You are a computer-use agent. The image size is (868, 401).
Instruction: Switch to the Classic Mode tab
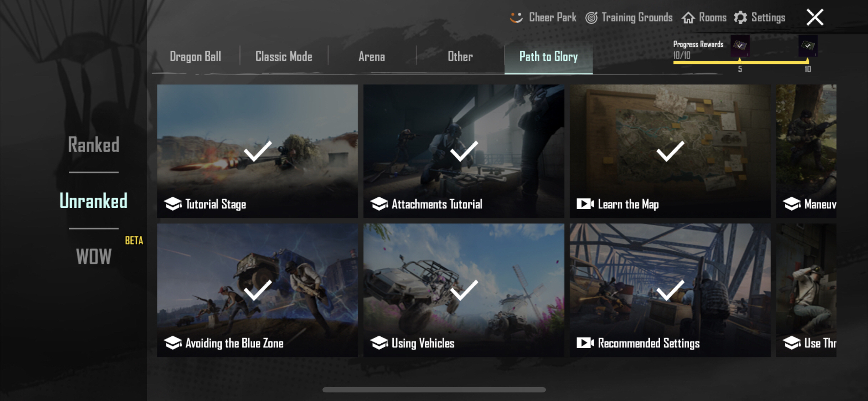point(283,56)
